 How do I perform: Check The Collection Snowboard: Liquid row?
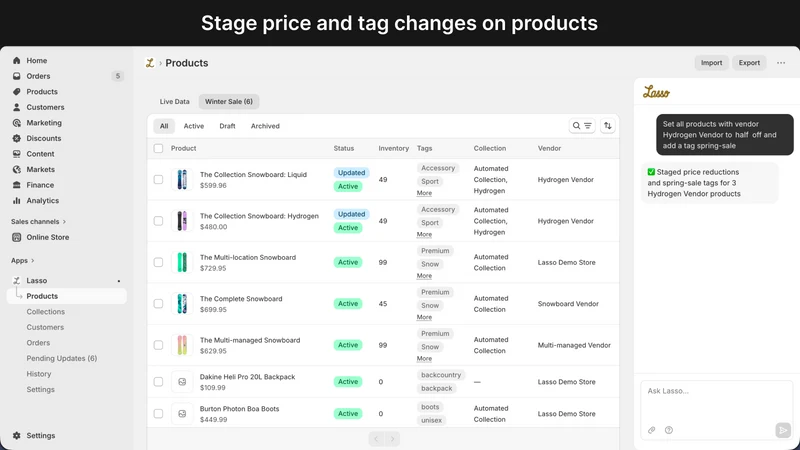coord(158,180)
